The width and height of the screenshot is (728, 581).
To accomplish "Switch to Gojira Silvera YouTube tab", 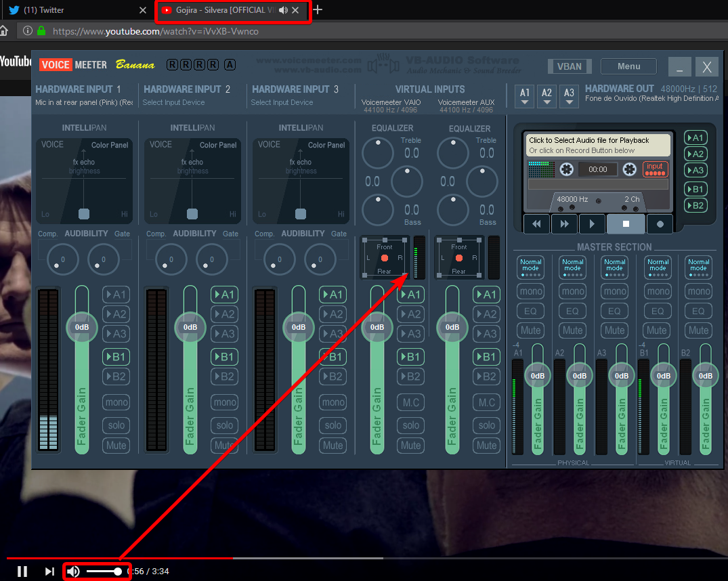I will 233,10.
